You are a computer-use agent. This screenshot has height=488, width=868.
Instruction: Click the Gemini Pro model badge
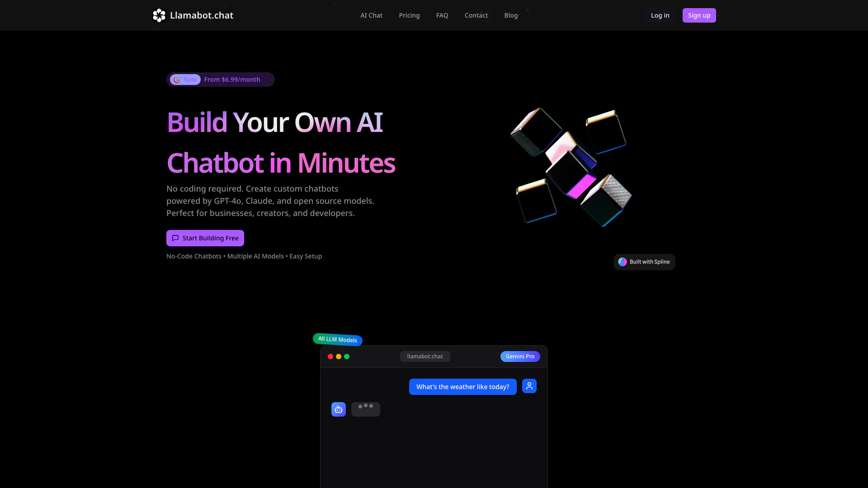point(520,357)
